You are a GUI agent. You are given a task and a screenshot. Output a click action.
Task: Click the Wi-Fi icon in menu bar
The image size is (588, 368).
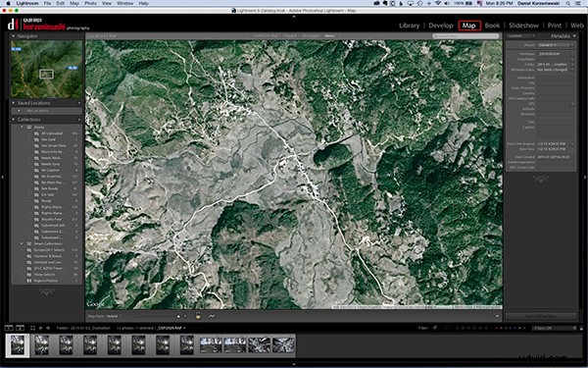438,3
